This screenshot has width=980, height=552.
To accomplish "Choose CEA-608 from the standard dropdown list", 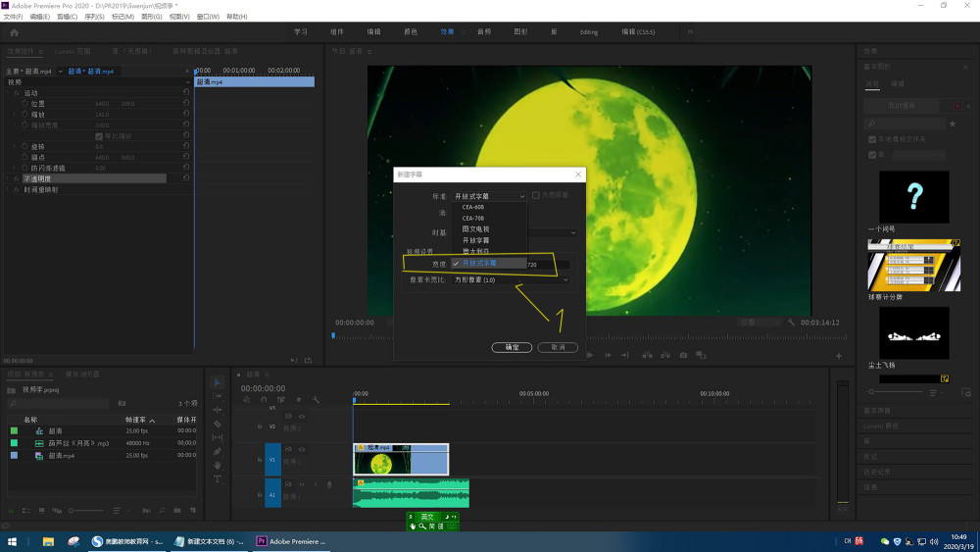I will click(473, 207).
